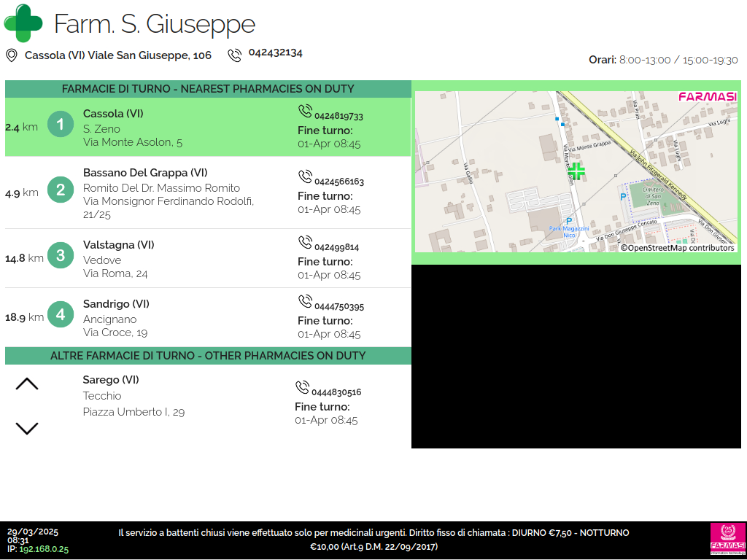The image size is (747, 560).
Task: Click the OpenStreetMap contributors attribution
Action: click(x=677, y=248)
